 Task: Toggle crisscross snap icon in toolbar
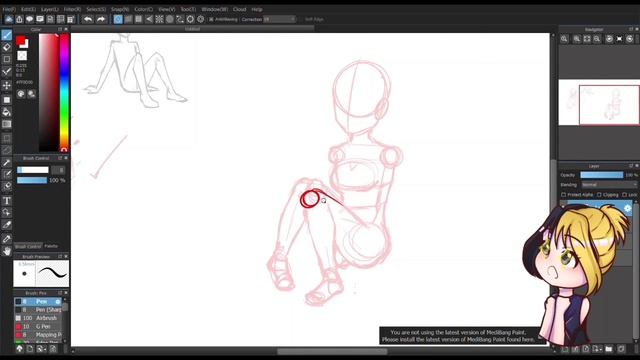point(139,19)
